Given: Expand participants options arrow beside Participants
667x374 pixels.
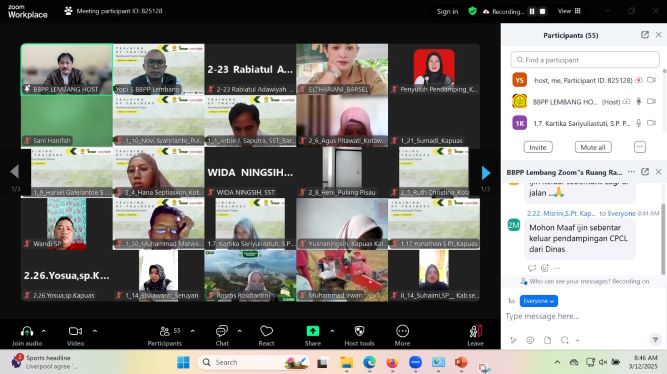Looking at the screenshot, I should [193, 331].
